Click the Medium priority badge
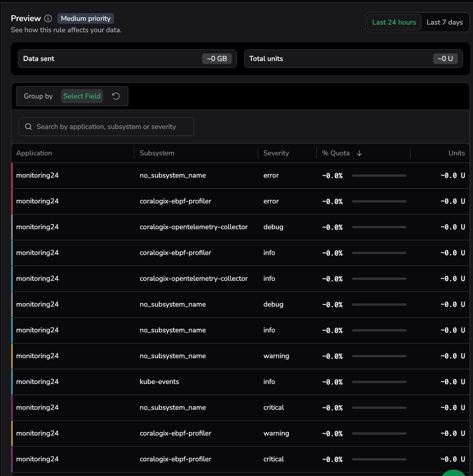The width and height of the screenshot is (473, 476). (86, 18)
